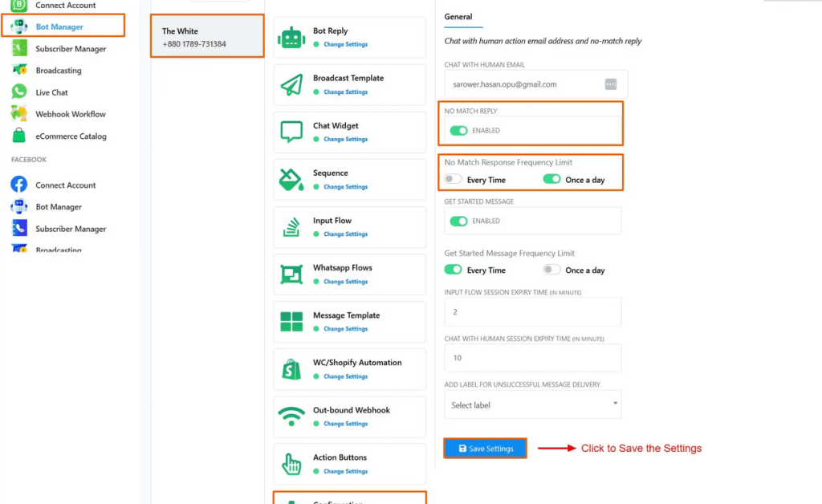
Task: Enable Every Time for No Match Response
Action: coord(454,180)
